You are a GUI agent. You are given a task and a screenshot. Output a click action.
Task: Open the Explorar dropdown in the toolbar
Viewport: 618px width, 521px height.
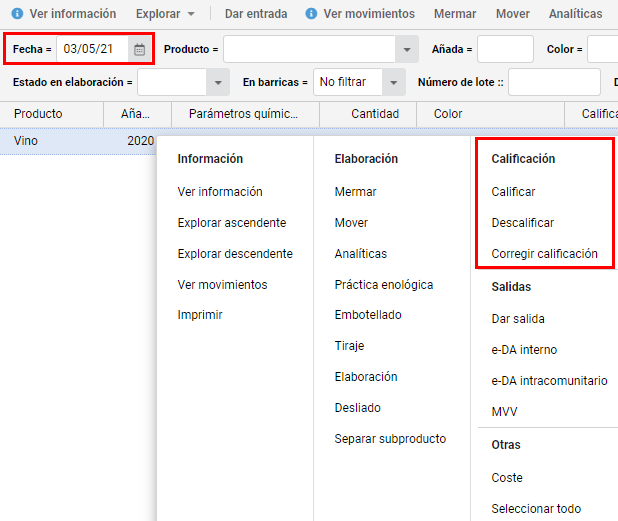point(165,14)
